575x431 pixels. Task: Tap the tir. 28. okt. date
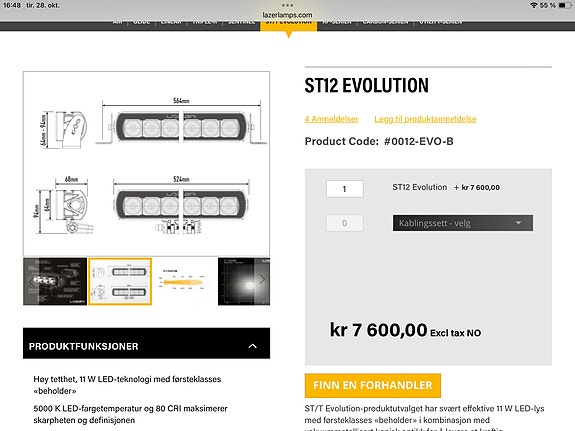43,5
